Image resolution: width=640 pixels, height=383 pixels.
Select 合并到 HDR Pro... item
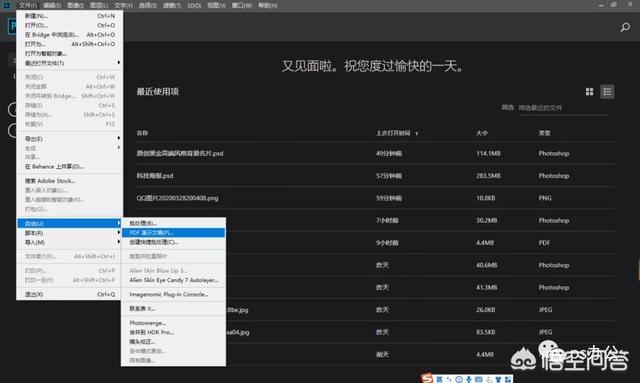(173, 332)
